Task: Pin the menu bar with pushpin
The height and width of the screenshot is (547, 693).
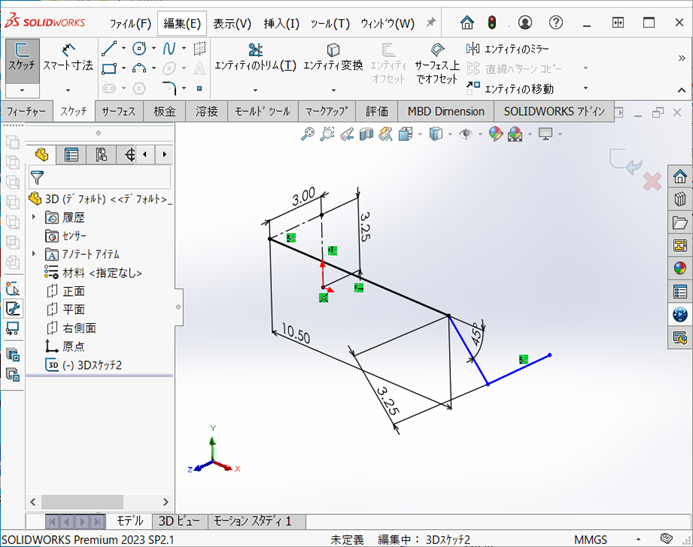Action: 431,23
